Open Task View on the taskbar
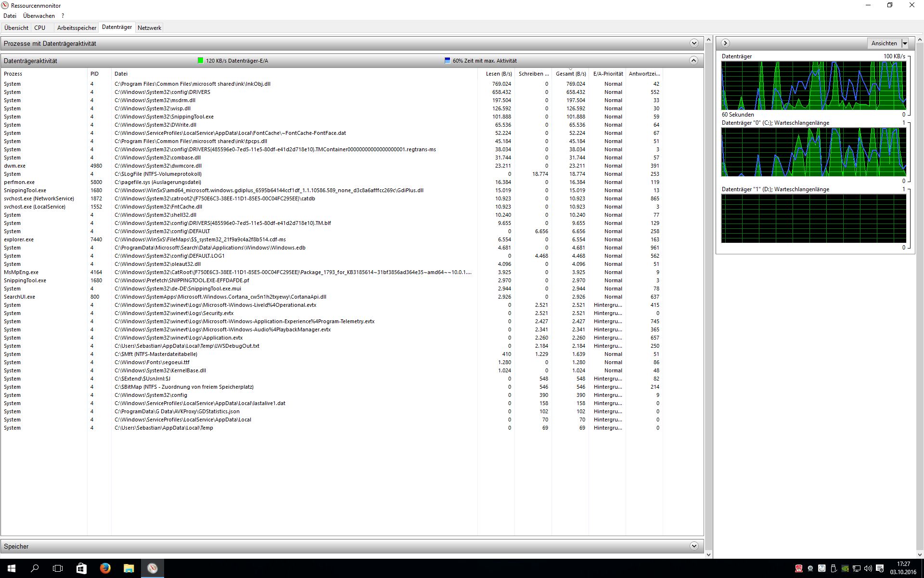 (x=58, y=568)
